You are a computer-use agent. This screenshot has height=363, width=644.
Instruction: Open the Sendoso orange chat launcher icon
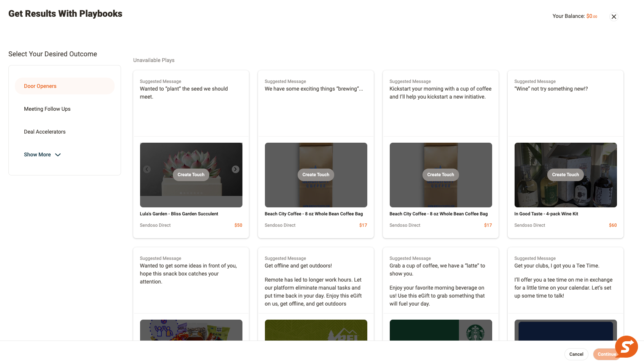click(x=626, y=347)
